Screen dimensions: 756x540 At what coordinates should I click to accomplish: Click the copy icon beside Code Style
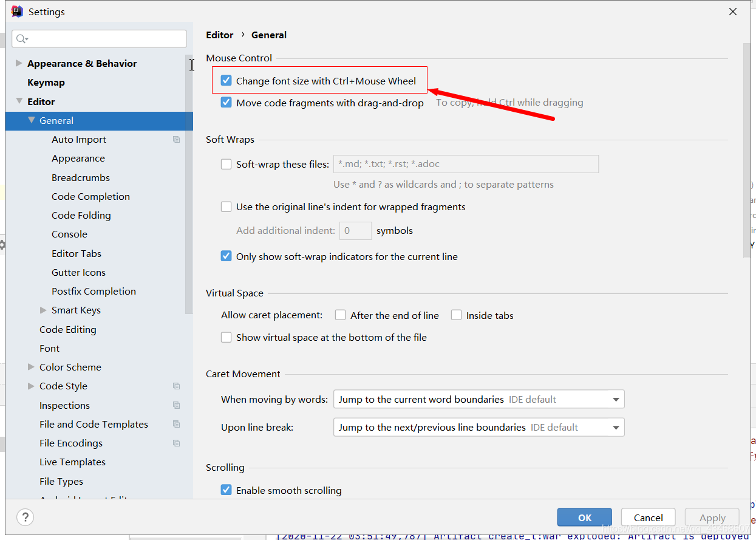[176, 386]
